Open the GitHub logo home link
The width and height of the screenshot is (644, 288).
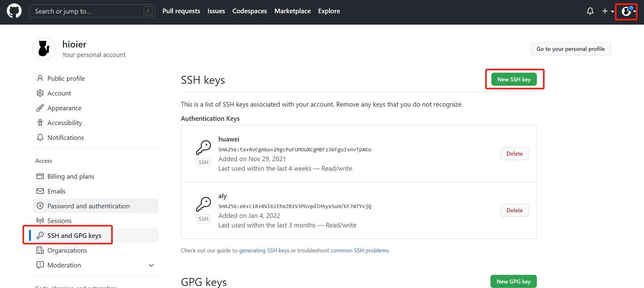tap(14, 11)
